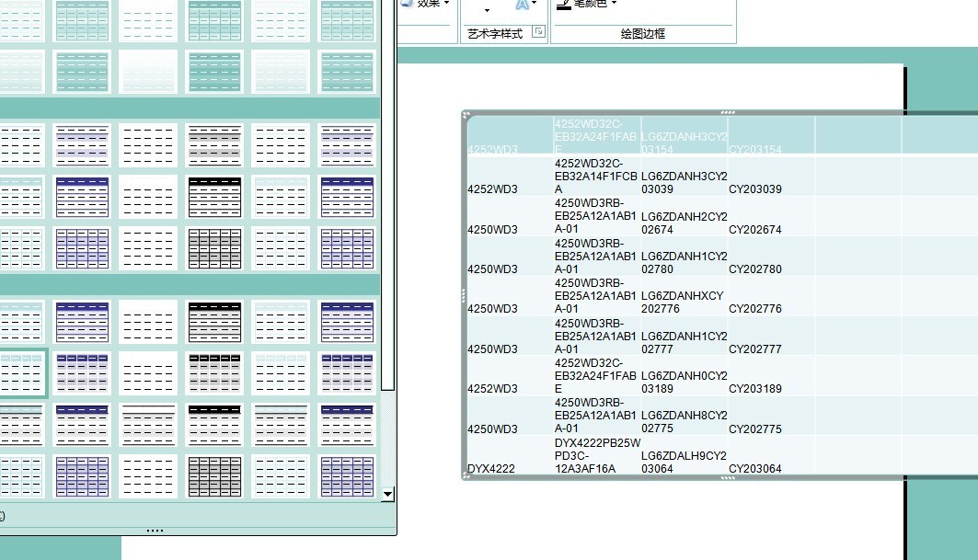978x560 pixels.
Task: Select the currently highlighted table style
Action: (x=25, y=373)
